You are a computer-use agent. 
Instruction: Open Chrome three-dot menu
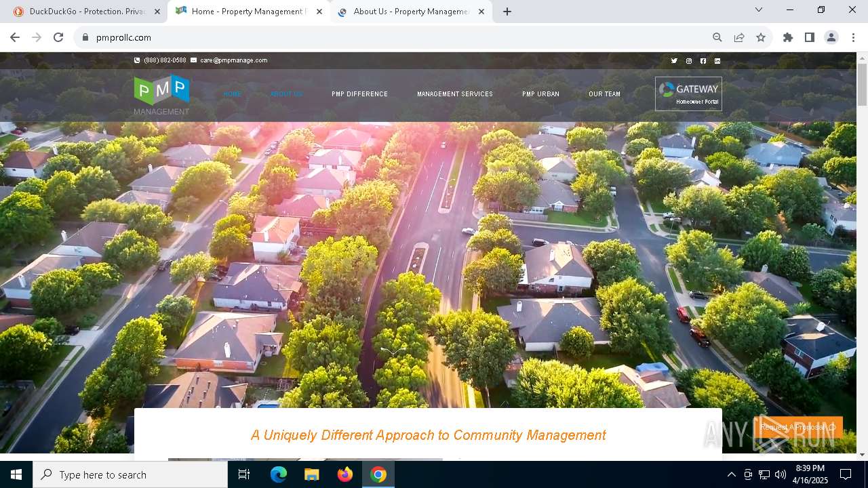853,37
